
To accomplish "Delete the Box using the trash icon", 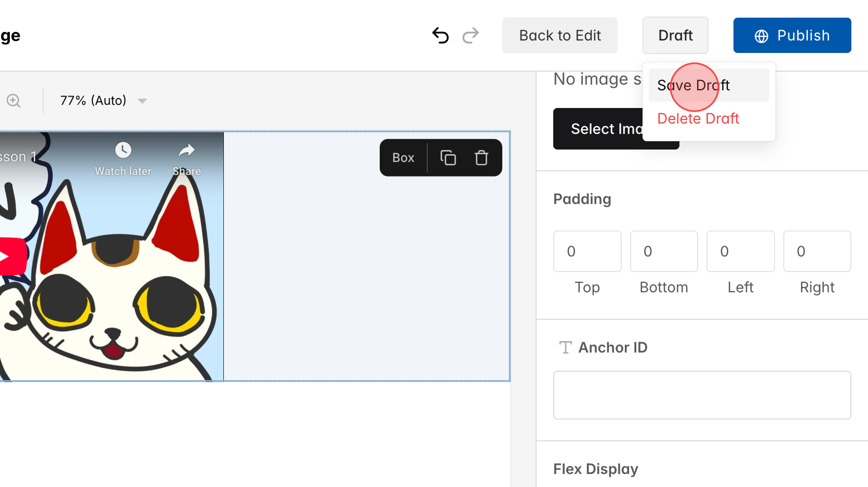I will [480, 157].
